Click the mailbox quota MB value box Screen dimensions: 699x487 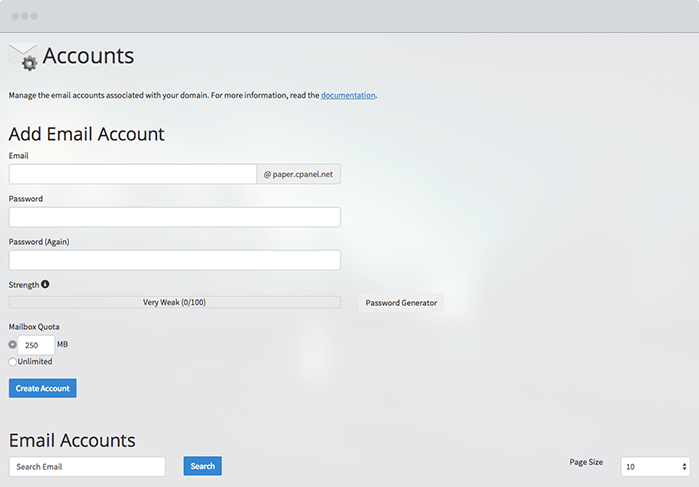click(36, 345)
